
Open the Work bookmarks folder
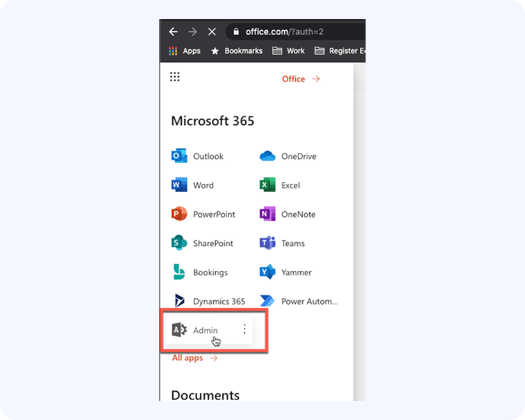289,51
